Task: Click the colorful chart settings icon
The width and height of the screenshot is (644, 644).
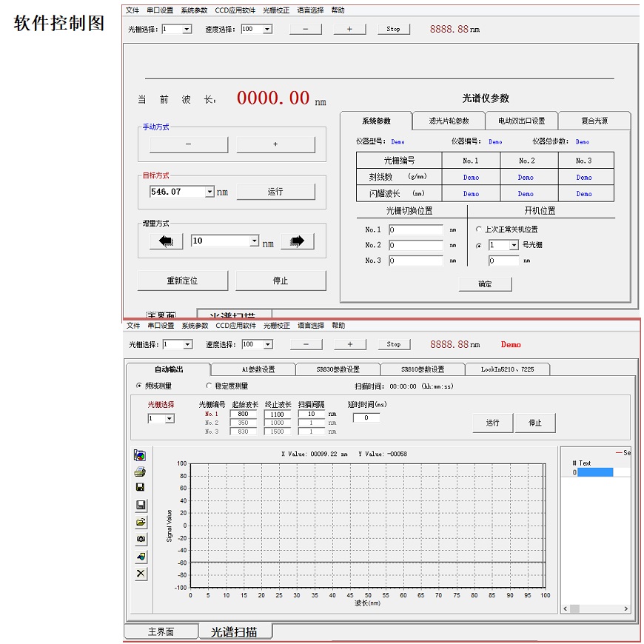Action: [x=141, y=455]
